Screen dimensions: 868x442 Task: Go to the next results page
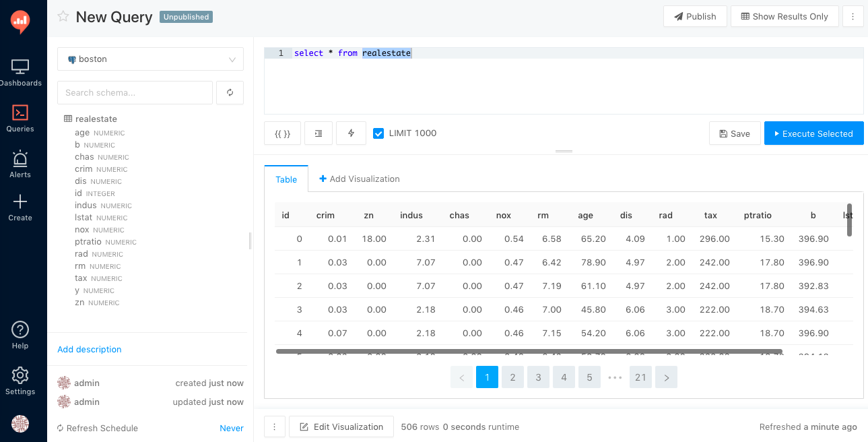[x=666, y=377]
